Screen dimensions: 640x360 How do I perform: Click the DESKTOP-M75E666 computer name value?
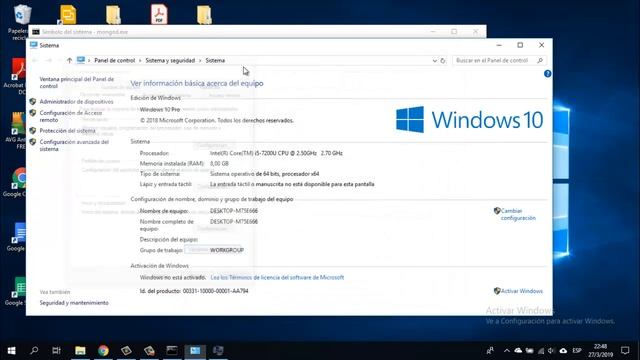click(233, 211)
